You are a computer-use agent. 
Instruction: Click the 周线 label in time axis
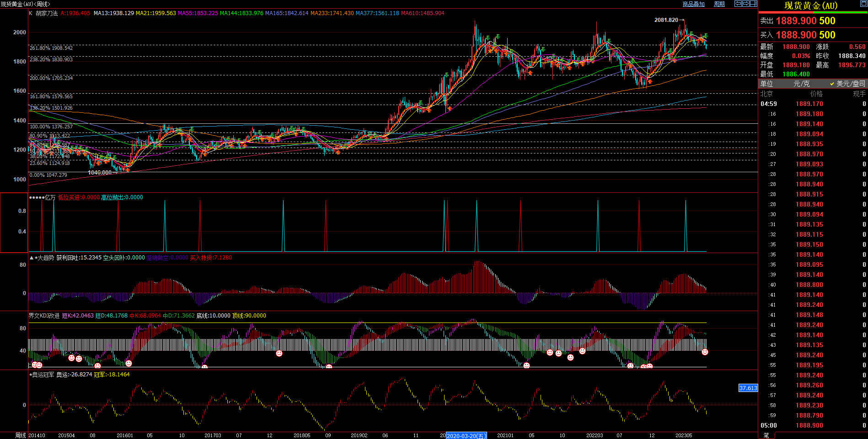pos(21,435)
